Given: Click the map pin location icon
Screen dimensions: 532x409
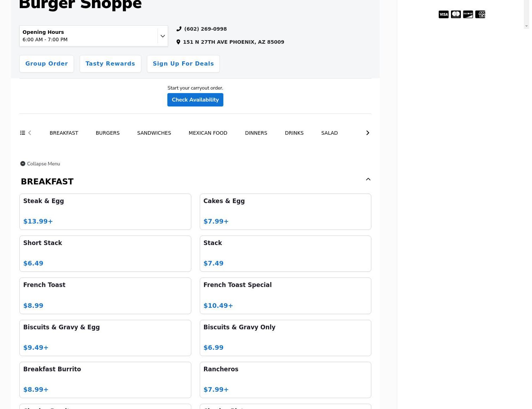Looking at the screenshot, I should coord(178,42).
